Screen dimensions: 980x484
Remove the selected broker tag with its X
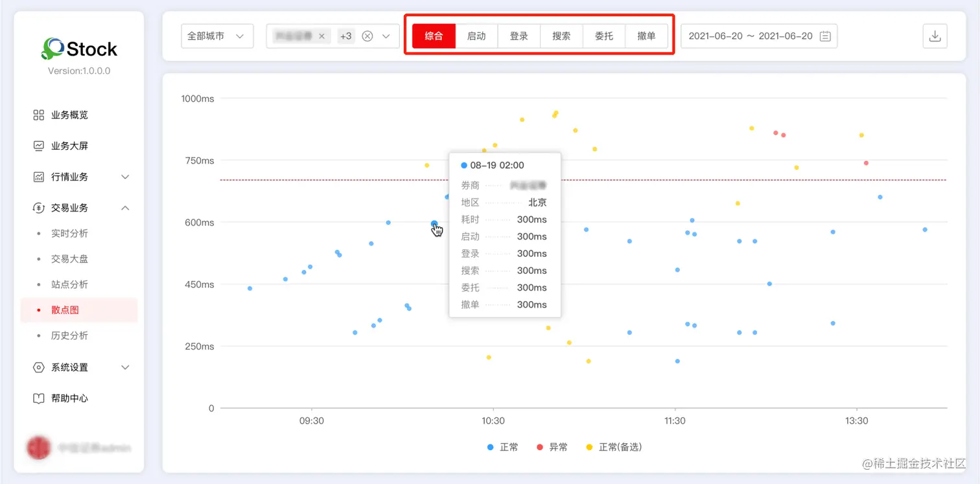click(x=322, y=36)
